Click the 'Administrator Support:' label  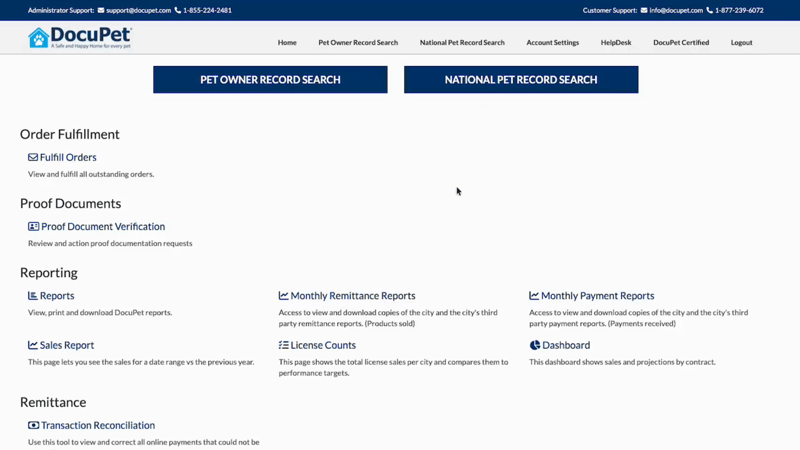pos(61,10)
